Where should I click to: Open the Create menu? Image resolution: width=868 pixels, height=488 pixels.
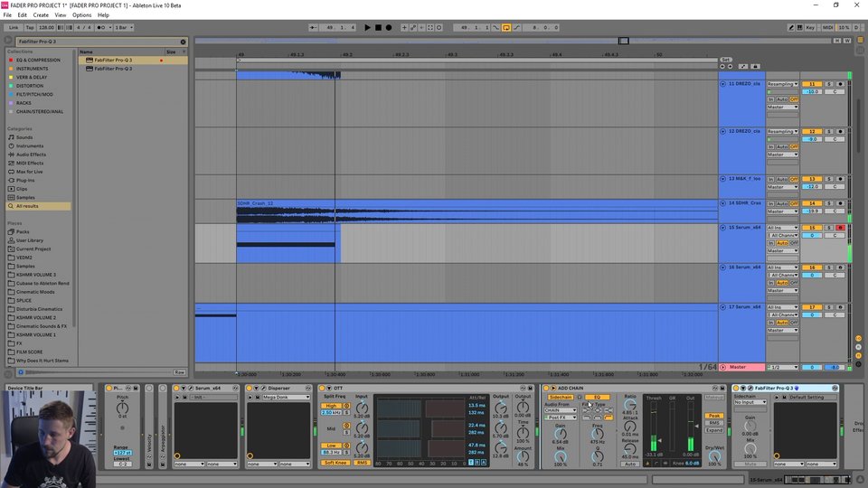point(41,15)
